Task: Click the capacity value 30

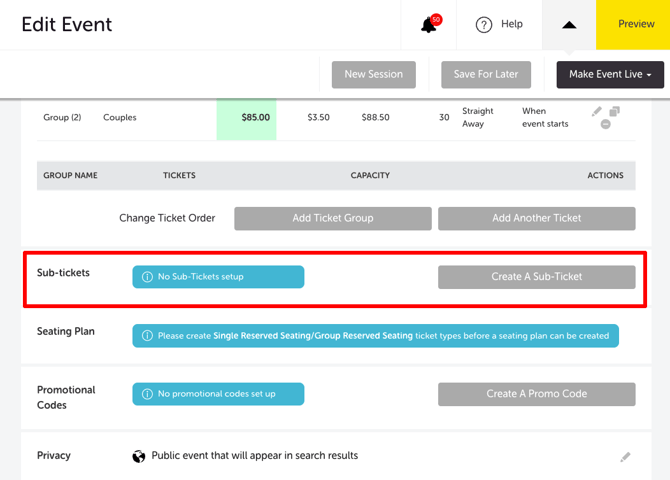Action: [444, 117]
